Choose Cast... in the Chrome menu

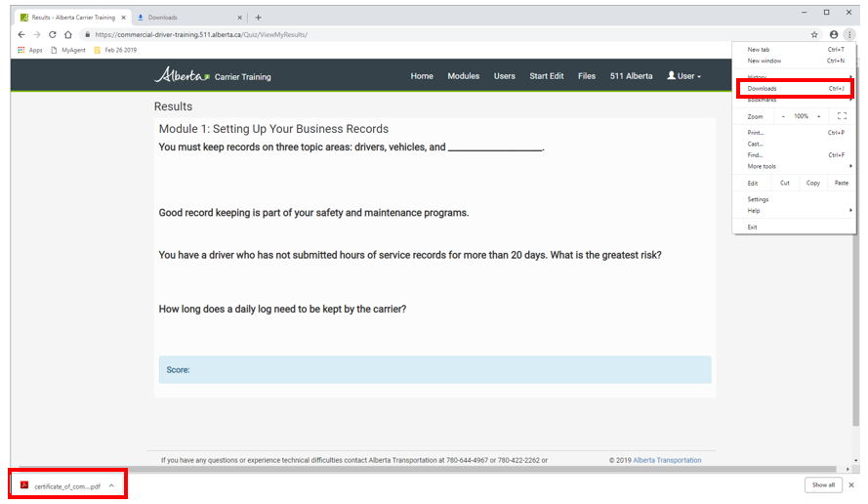795,144
